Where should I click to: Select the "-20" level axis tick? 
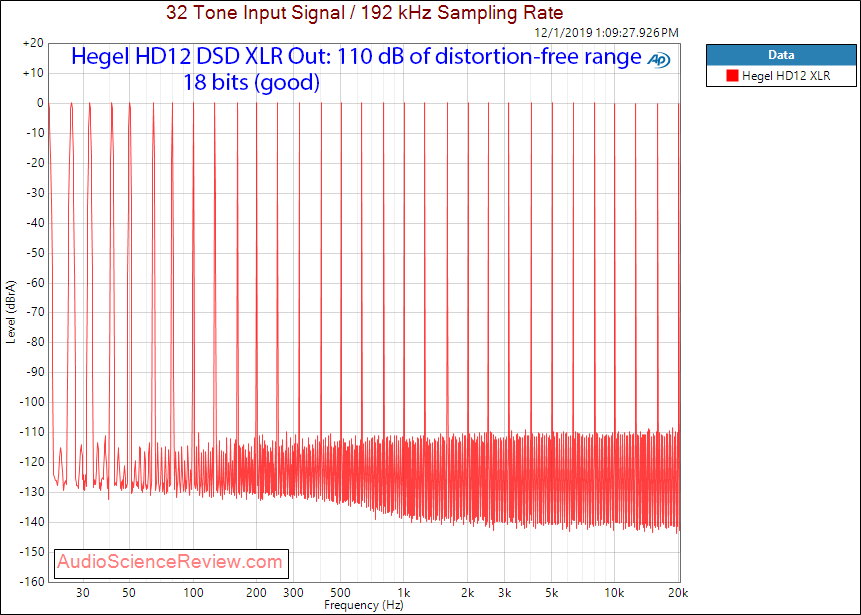[x=33, y=163]
